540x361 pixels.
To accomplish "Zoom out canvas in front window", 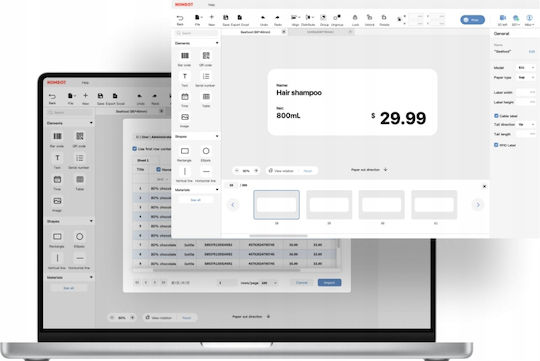I will pos(237,171).
